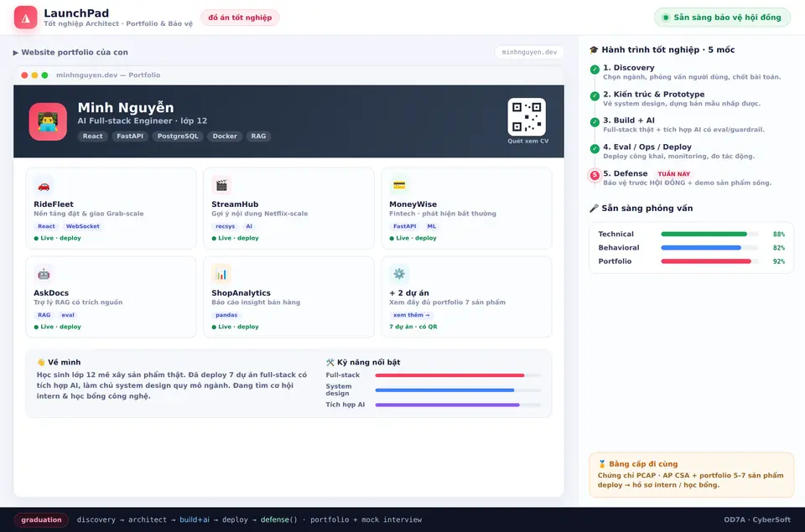
Task: Select the StreamHub clapperboard icon
Action: (221, 185)
